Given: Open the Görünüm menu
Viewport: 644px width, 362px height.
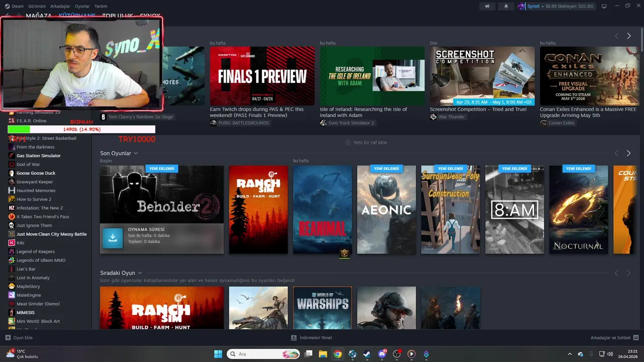Looking at the screenshot, I should [x=37, y=6].
